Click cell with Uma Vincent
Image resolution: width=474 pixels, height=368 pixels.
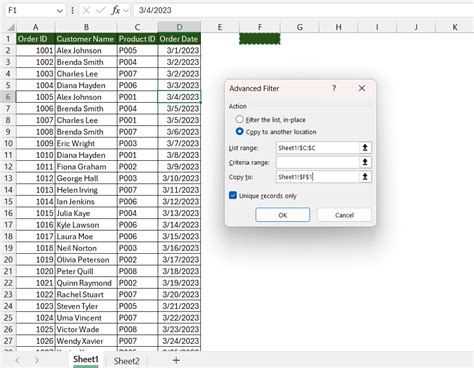tap(86, 318)
